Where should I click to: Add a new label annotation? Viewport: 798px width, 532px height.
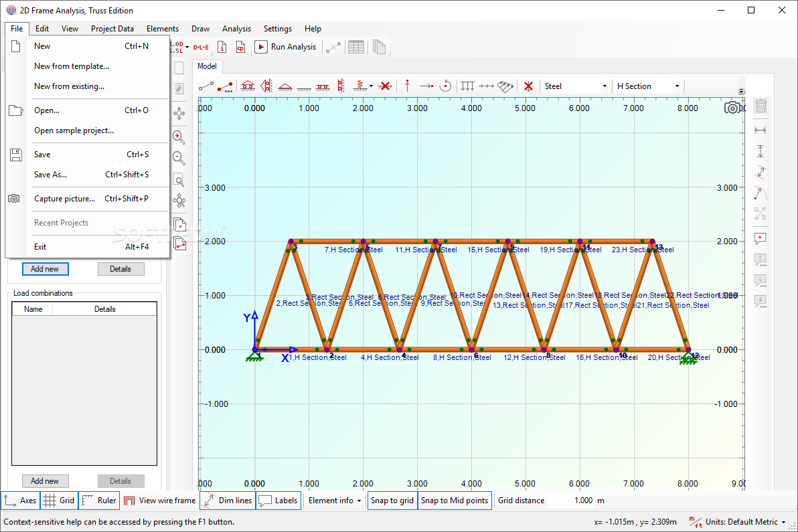(x=761, y=238)
